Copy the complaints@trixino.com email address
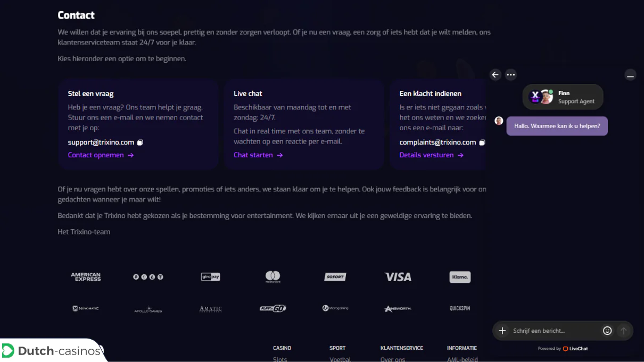Screen dimensions: 644x362 tap(482, 142)
